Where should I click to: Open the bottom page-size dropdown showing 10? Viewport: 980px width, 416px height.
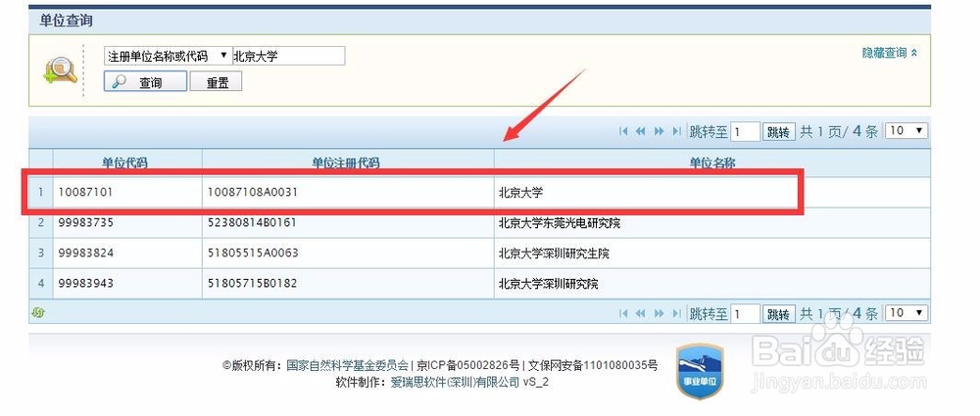click(906, 312)
